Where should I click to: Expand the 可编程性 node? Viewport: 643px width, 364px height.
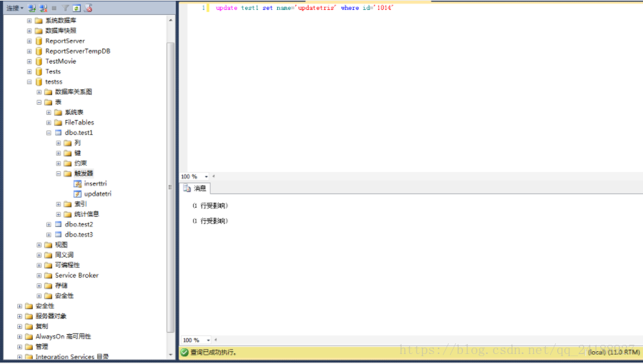pyautogui.click(x=39, y=266)
